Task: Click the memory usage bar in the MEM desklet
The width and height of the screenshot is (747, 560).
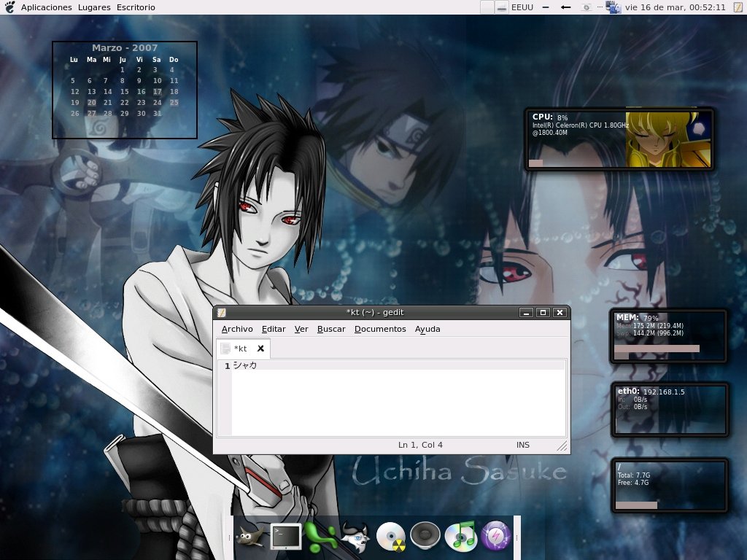Action: point(657,349)
